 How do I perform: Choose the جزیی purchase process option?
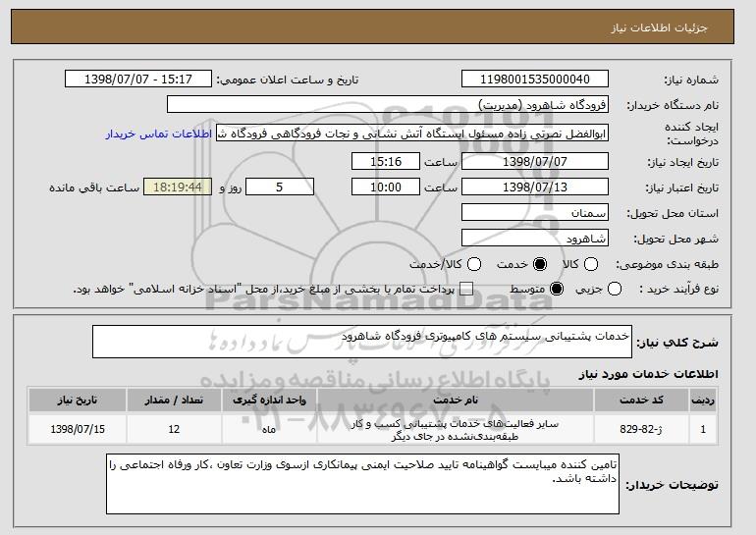pos(615,290)
